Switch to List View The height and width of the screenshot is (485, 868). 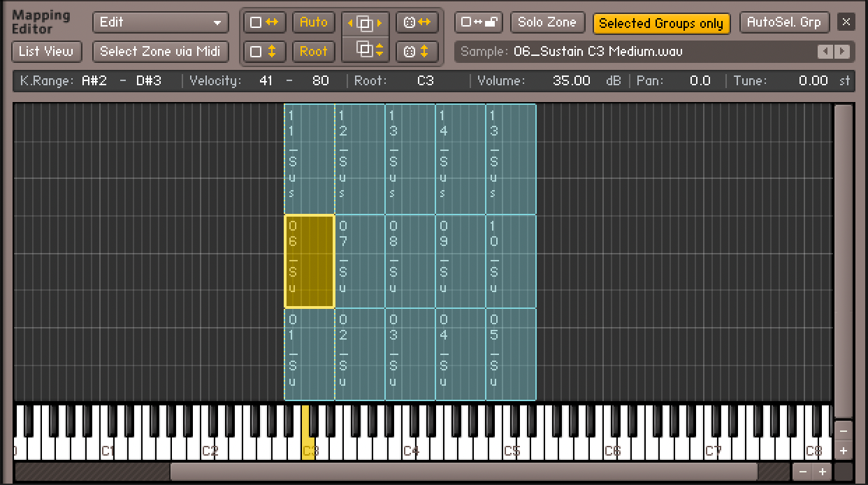46,52
